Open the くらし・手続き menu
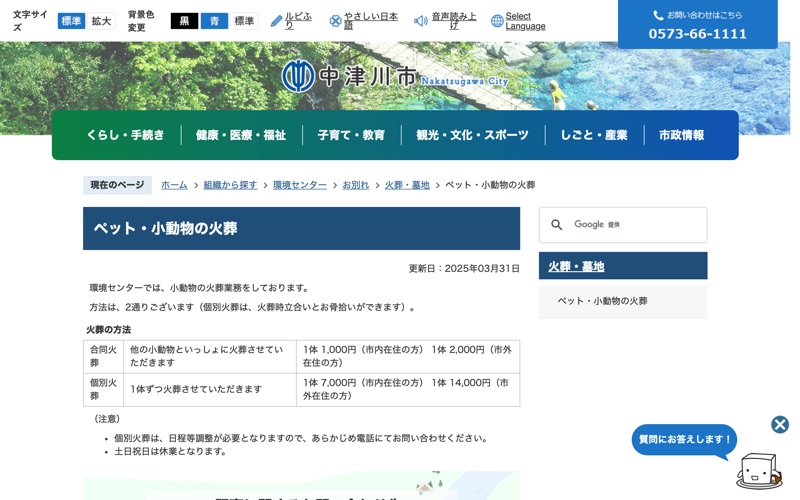 coord(126,135)
